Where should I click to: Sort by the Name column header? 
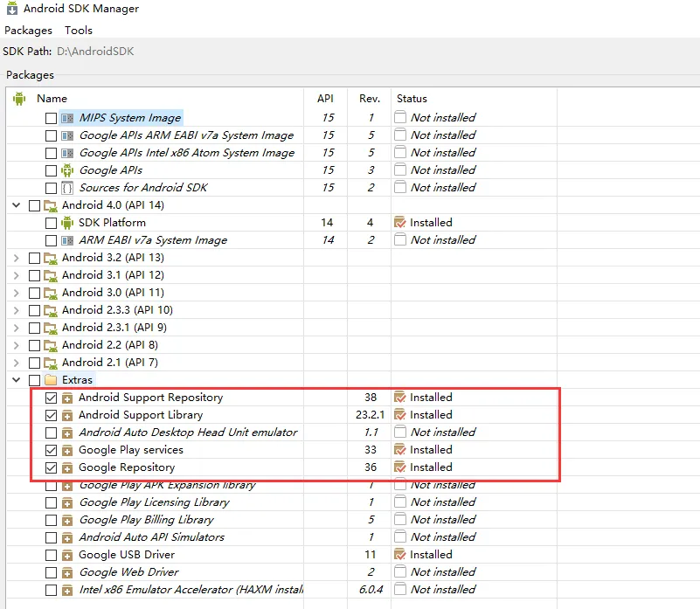pyautogui.click(x=52, y=98)
